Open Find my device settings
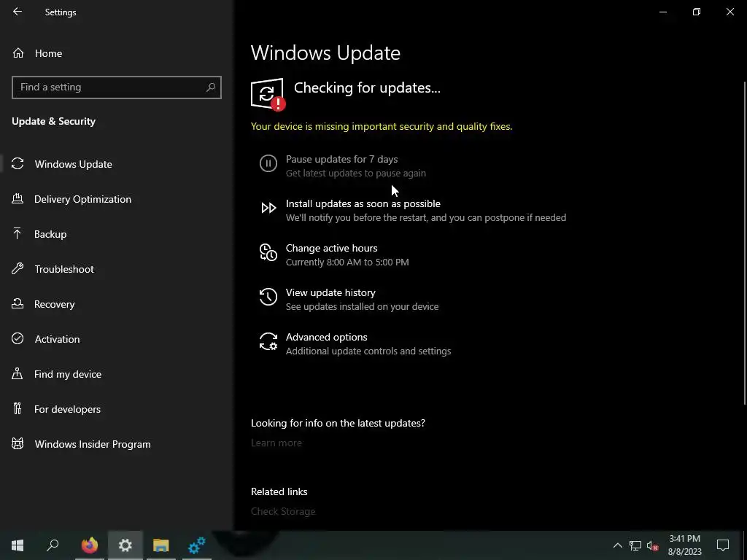The width and height of the screenshot is (747, 560). (x=116, y=374)
